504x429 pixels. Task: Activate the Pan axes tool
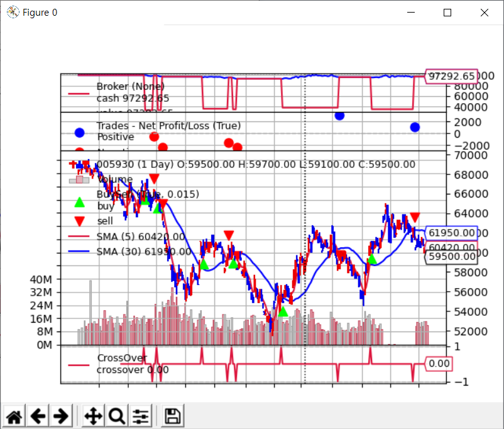pyautogui.click(x=93, y=416)
